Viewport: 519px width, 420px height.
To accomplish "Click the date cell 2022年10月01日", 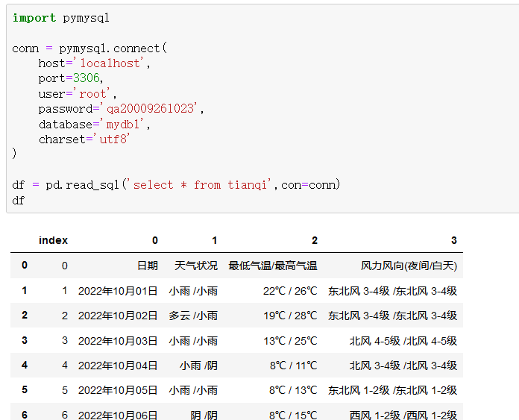I will coord(118,291).
